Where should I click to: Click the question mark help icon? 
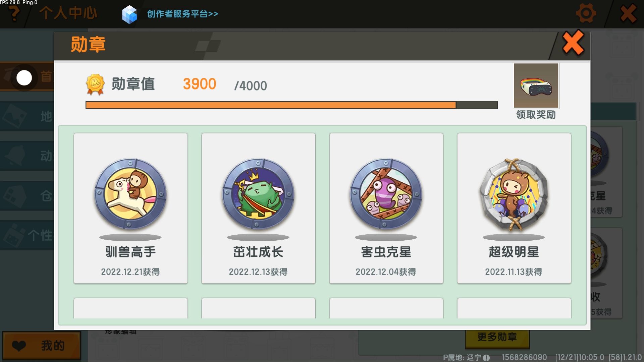[14, 13]
